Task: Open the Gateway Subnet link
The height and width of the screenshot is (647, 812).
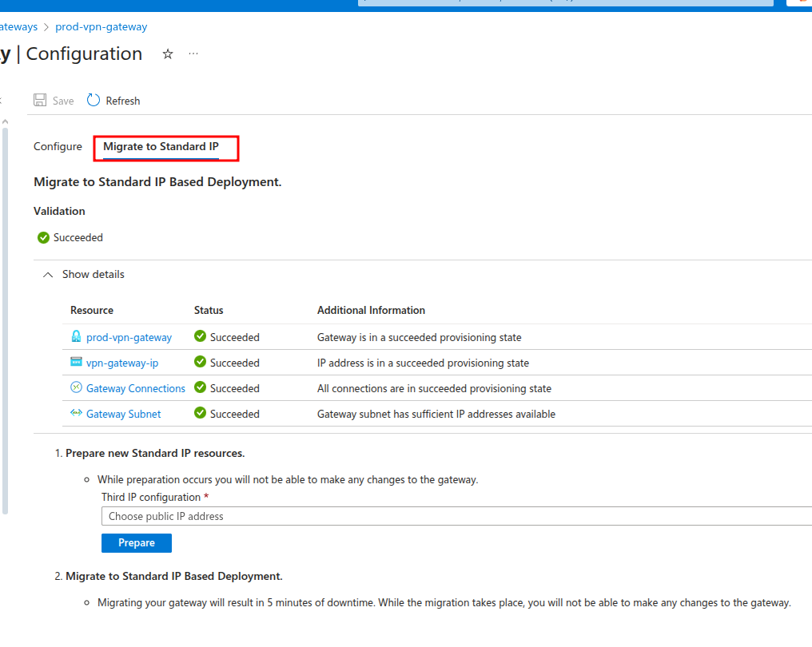Action: pyautogui.click(x=123, y=414)
